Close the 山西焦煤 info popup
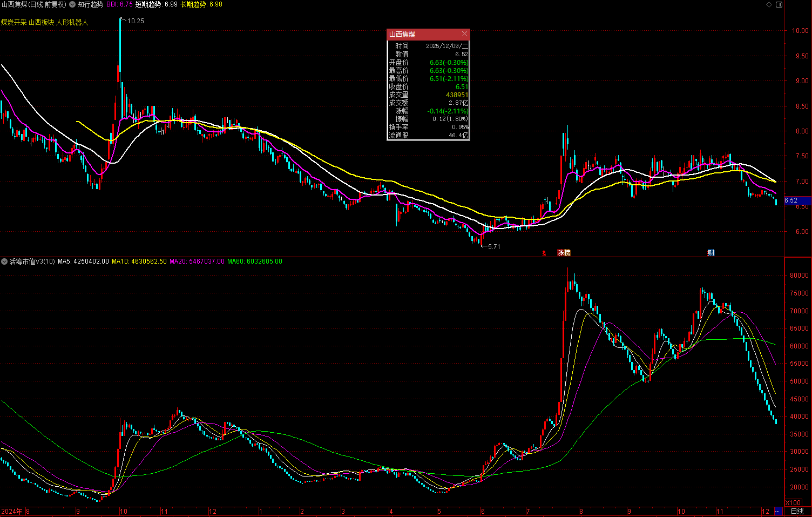The width and height of the screenshot is (812, 517). 464,34
